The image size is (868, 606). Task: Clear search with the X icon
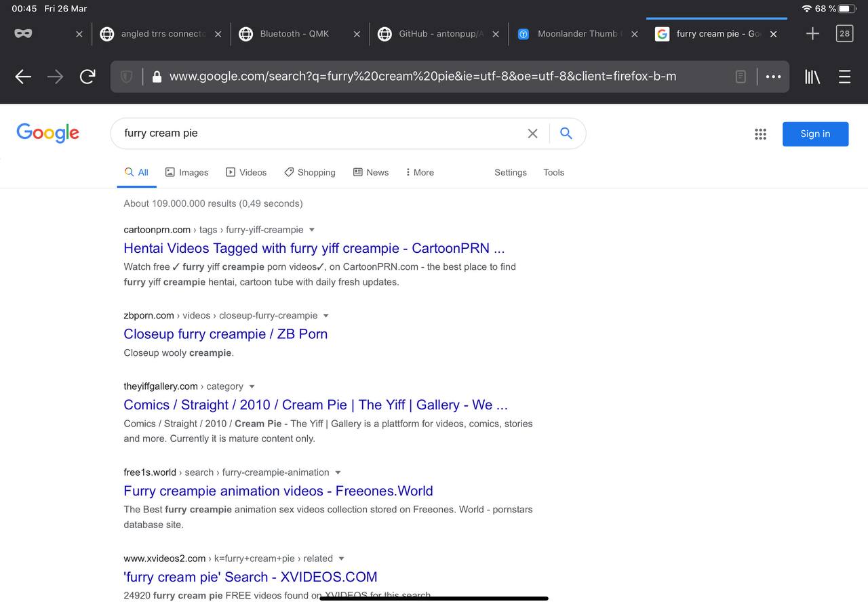pos(533,134)
